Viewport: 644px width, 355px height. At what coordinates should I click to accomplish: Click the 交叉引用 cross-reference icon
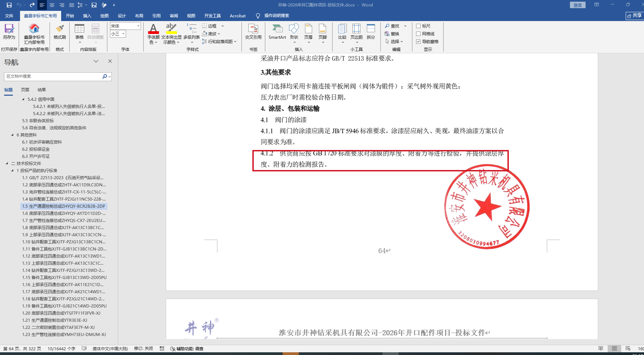253,32
